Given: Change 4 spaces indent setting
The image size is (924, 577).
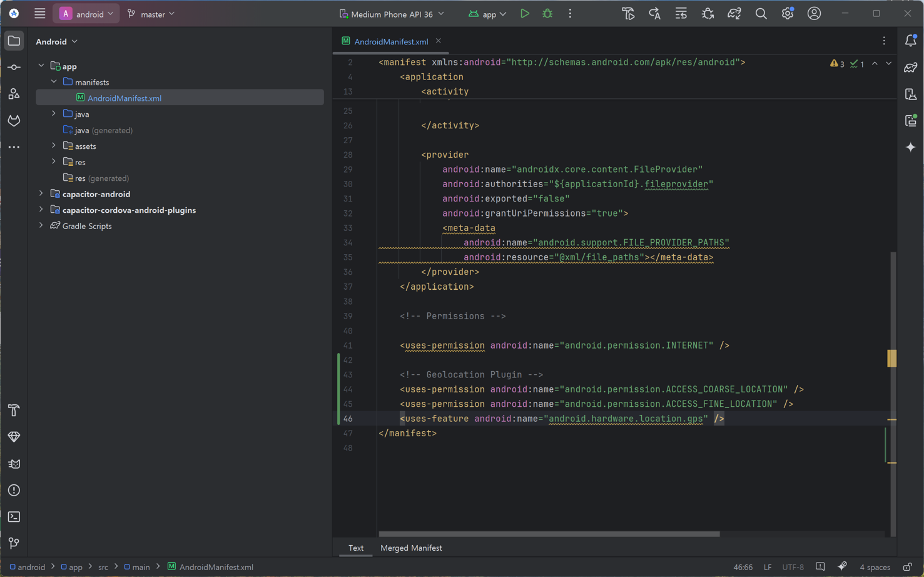Looking at the screenshot, I should (x=875, y=567).
